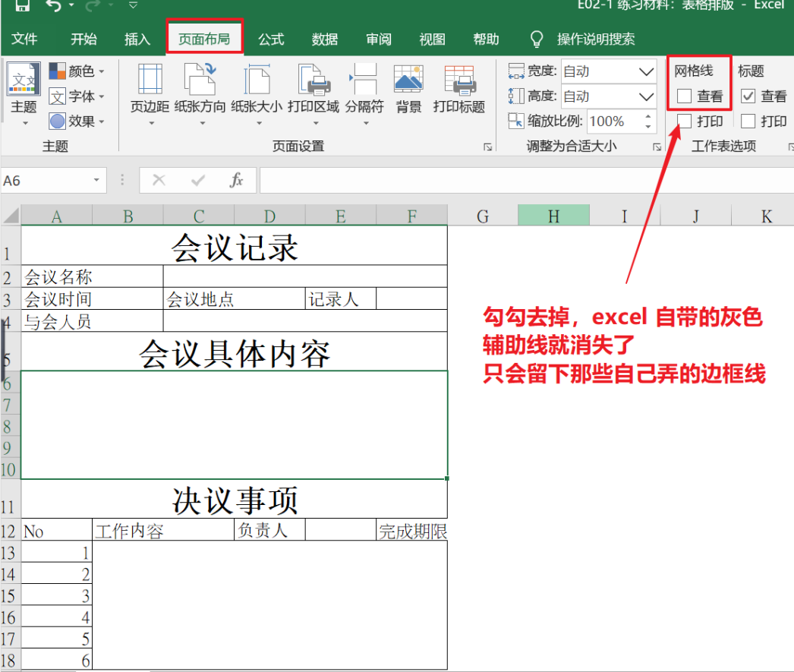This screenshot has height=672, width=794.
Task: Open the Print Area (打印区域) icon
Action: click(x=314, y=80)
